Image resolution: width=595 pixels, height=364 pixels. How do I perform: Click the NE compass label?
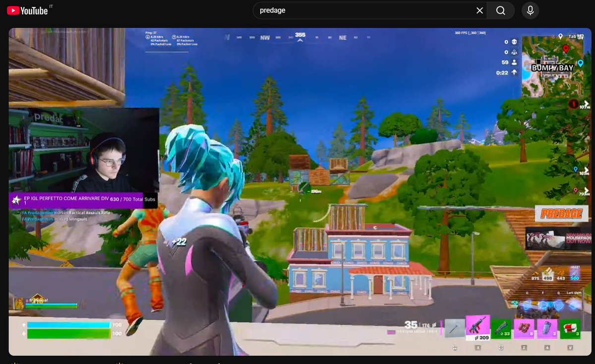point(343,38)
